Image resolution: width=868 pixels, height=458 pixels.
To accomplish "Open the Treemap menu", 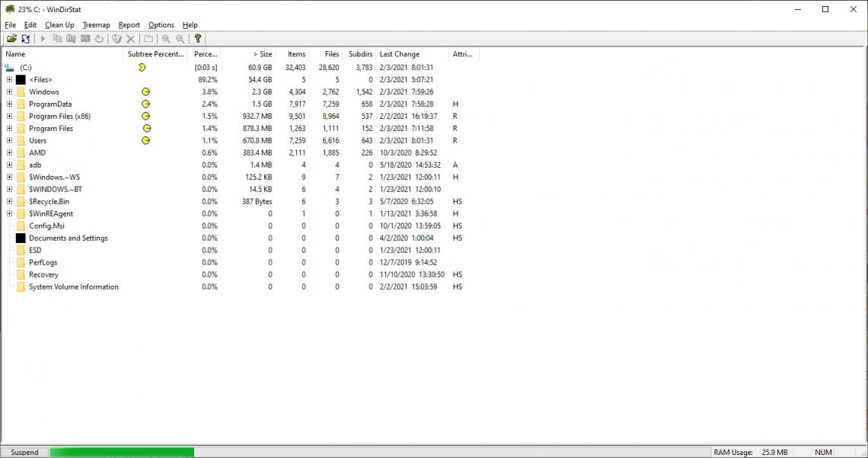I will click(96, 24).
